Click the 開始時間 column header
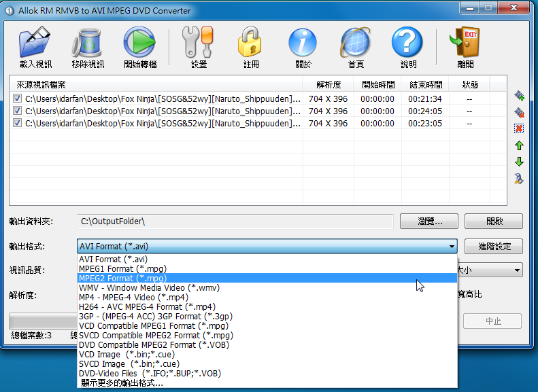The image size is (538, 392). 377,85
